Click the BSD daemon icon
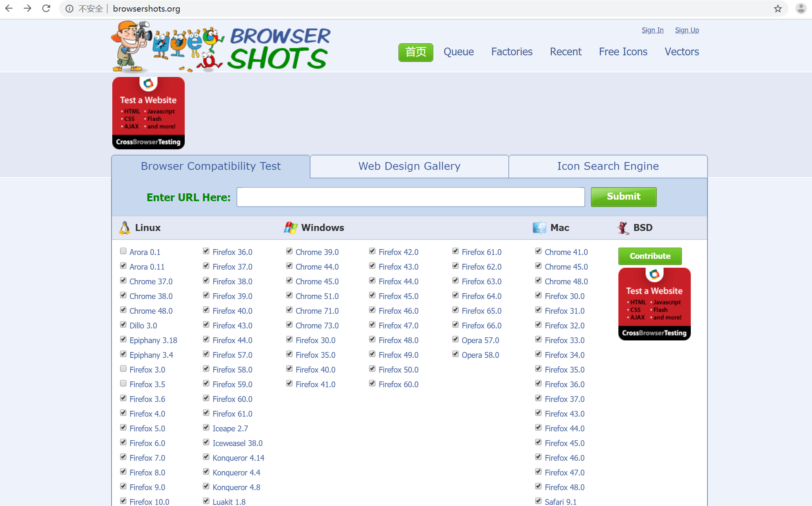This screenshot has height=506, width=812. 623,228
